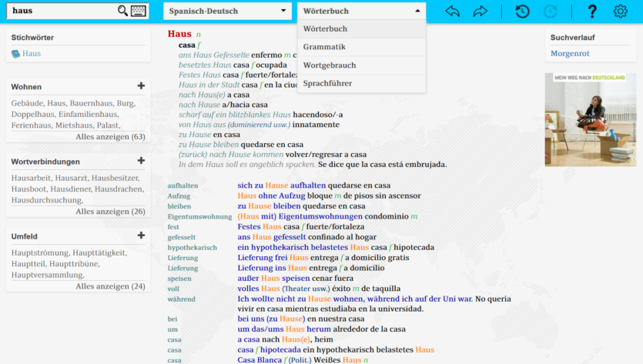
Task: Click Alles anzeigen (63) under Wohnen
Action: pyautogui.click(x=110, y=136)
